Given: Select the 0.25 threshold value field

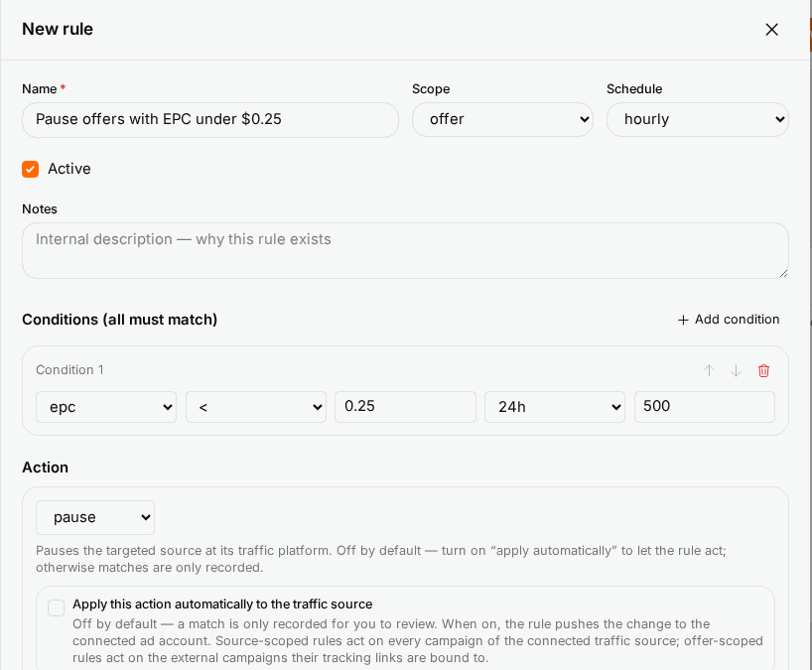Looking at the screenshot, I should click(405, 406).
